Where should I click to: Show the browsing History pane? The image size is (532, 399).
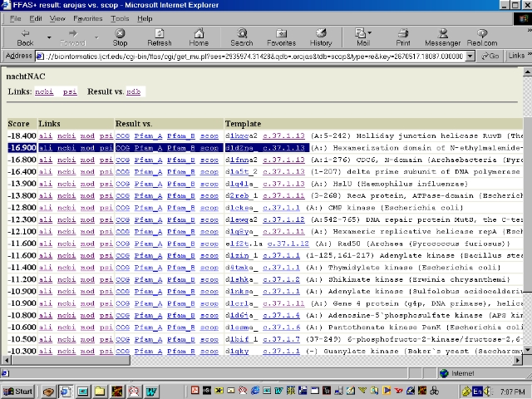tap(321, 37)
